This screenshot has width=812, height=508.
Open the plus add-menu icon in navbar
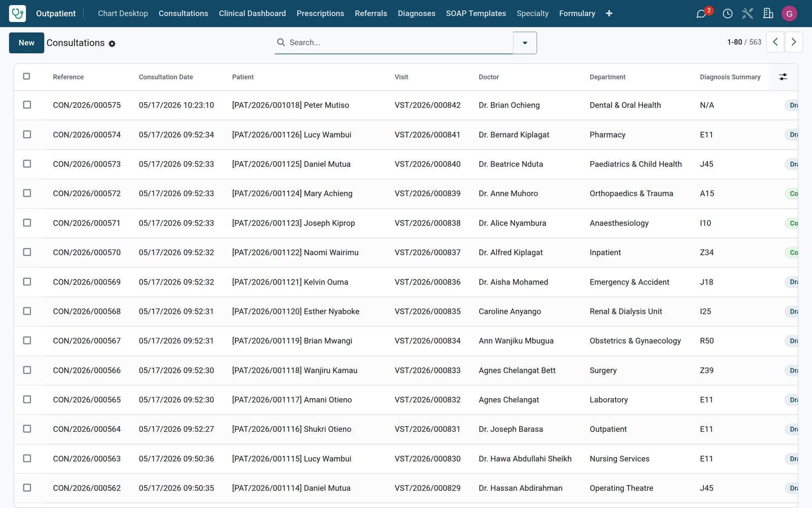[609, 13]
